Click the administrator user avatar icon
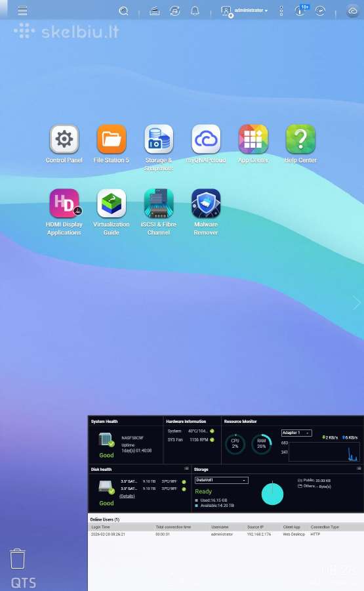The height and width of the screenshot is (591, 364). 226,11
